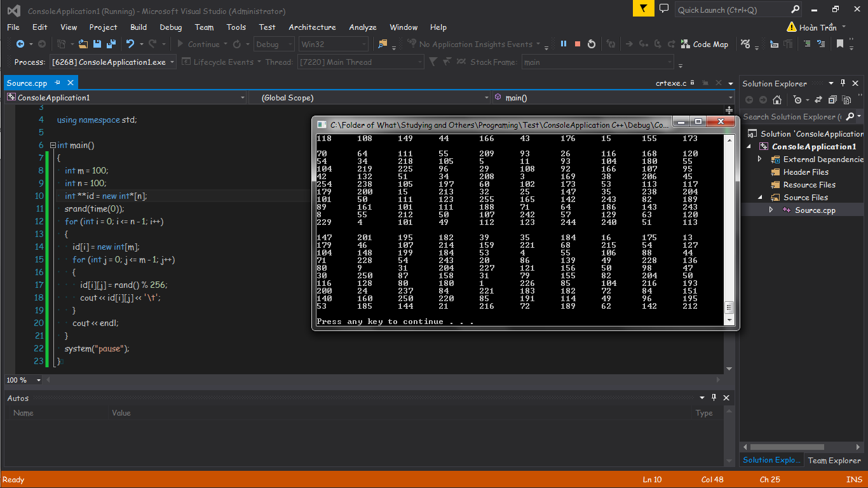
Task: Click the Save All toolbar icon
Action: 111,44
